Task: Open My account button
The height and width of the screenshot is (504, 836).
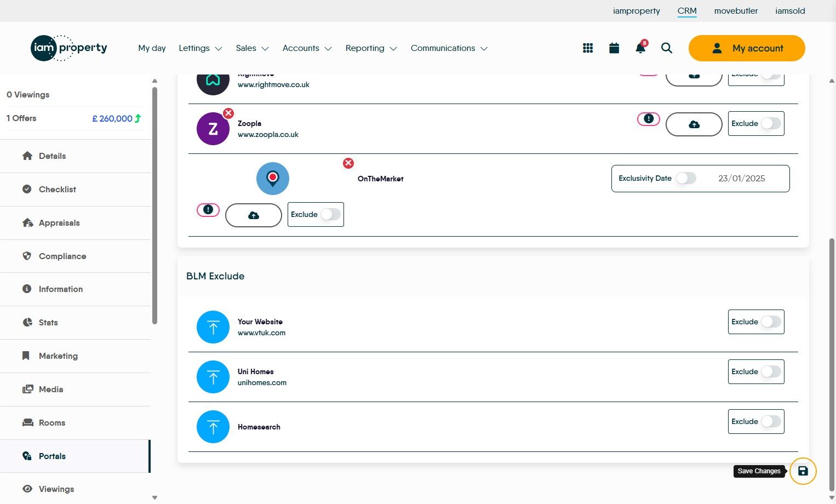Action: (x=747, y=48)
